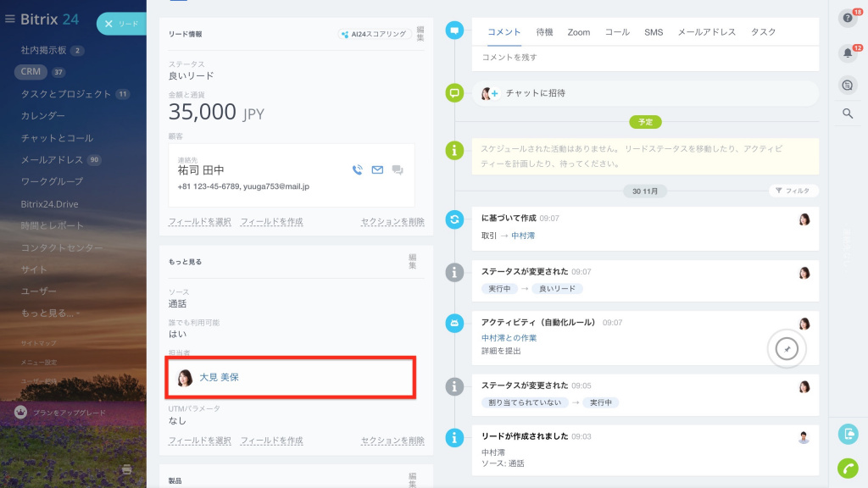Pin the 自動化ルール activity with pin icon
The image size is (868, 488).
(787, 348)
